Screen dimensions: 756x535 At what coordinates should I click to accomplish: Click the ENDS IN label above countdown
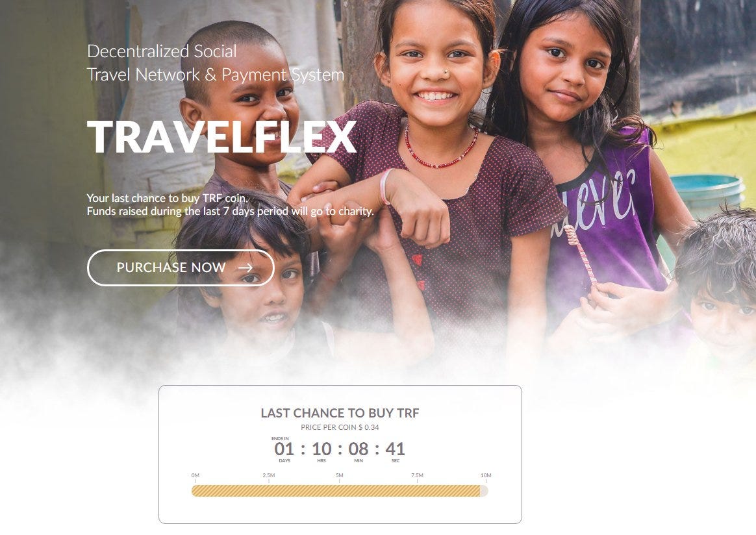coord(280,439)
